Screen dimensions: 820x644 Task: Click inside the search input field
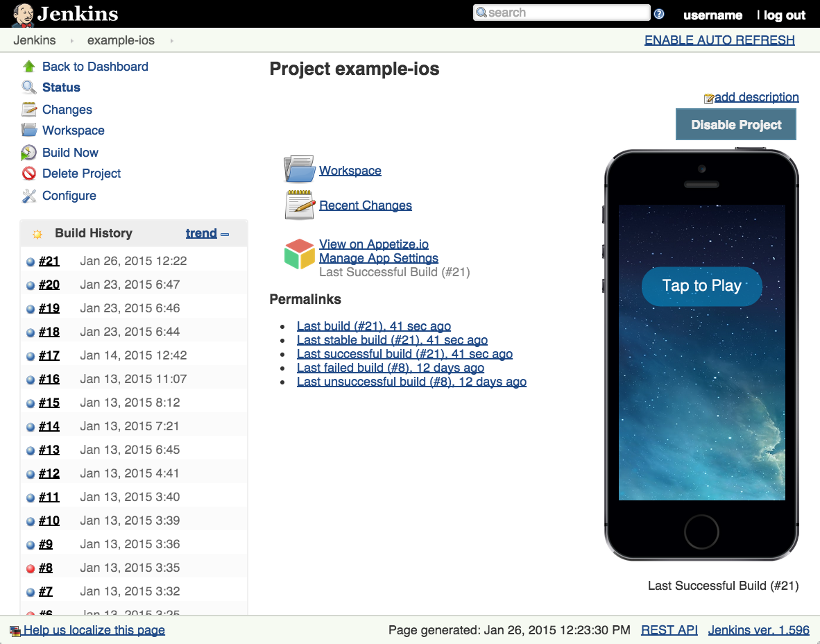pos(562,12)
